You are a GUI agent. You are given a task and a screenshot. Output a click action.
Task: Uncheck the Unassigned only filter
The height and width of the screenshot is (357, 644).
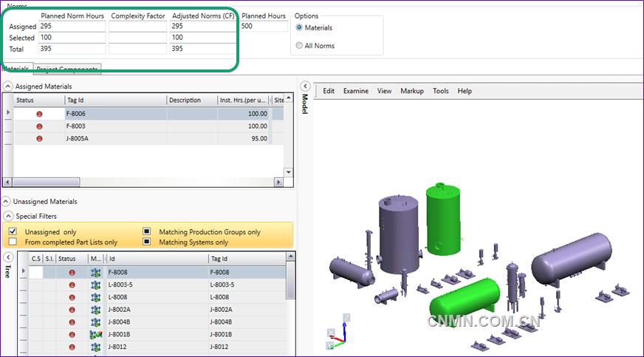[13, 231]
